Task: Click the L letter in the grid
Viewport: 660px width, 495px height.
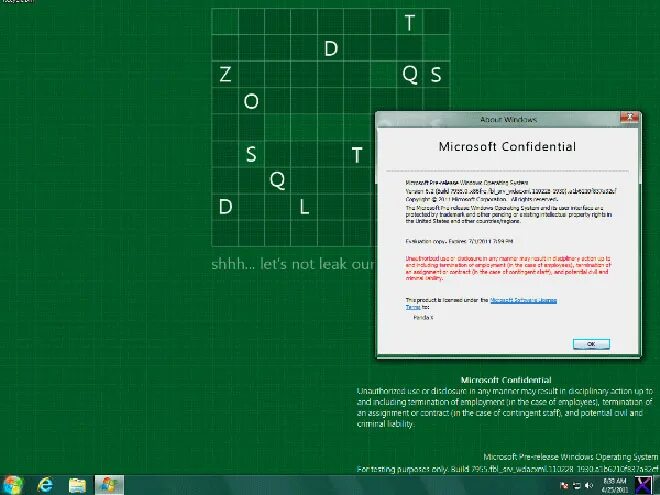Action: (x=304, y=207)
